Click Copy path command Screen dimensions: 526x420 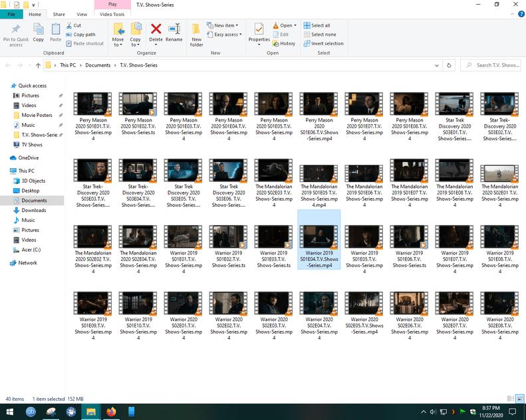[x=80, y=35]
